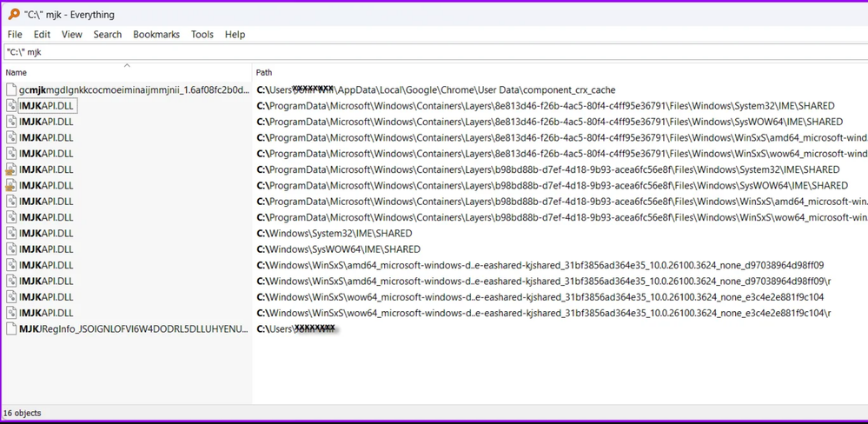Click path ending User Data\component_crx_cache
Screen dimensions: 868x424
[436, 89]
